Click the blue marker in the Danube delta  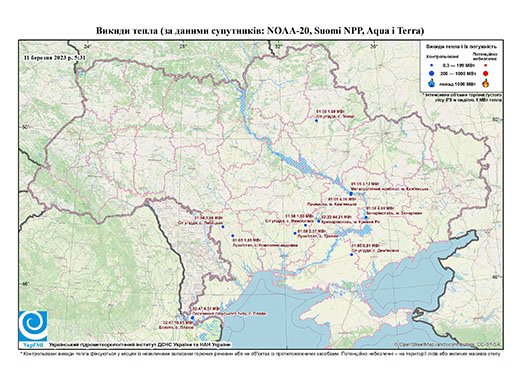click(x=192, y=318)
